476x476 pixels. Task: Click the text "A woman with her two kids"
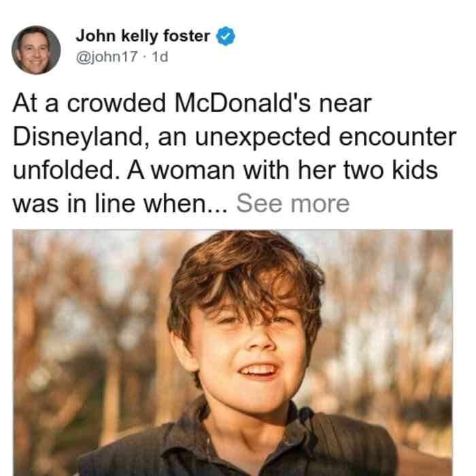pyautogui.click(x=282, y=170)
